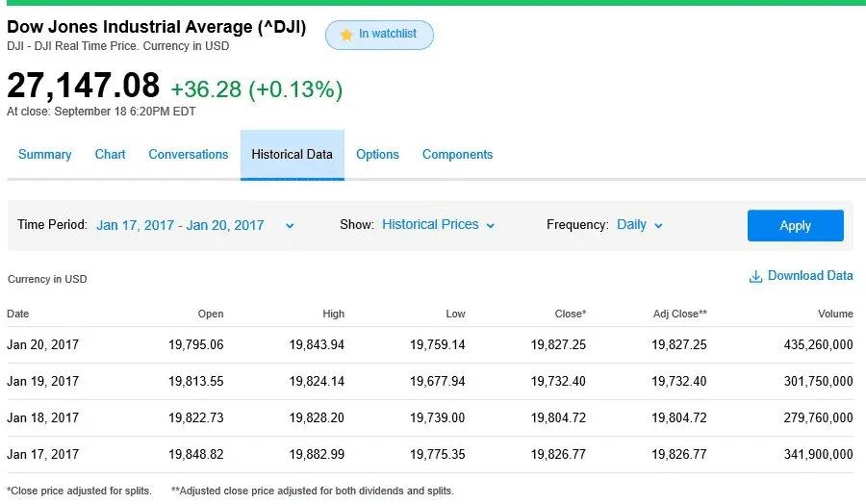Open the Chart tab
This screenshot has height=504, width=866.
coord(110,155)
